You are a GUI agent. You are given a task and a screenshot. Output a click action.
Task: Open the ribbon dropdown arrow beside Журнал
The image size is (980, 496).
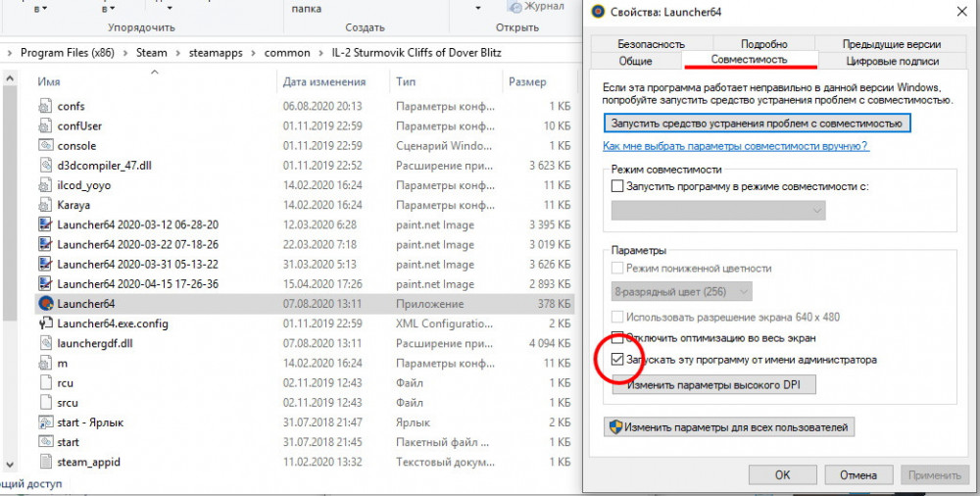pos(478,8)
